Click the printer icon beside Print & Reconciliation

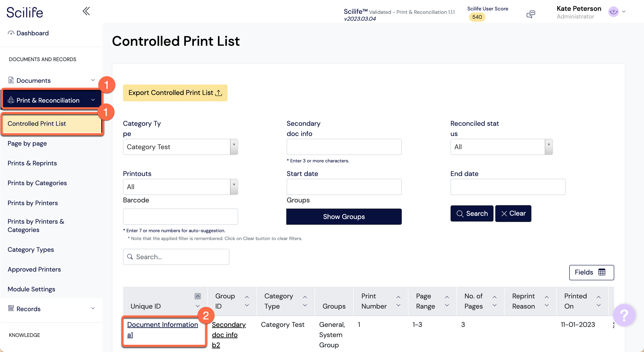point(10,100)
